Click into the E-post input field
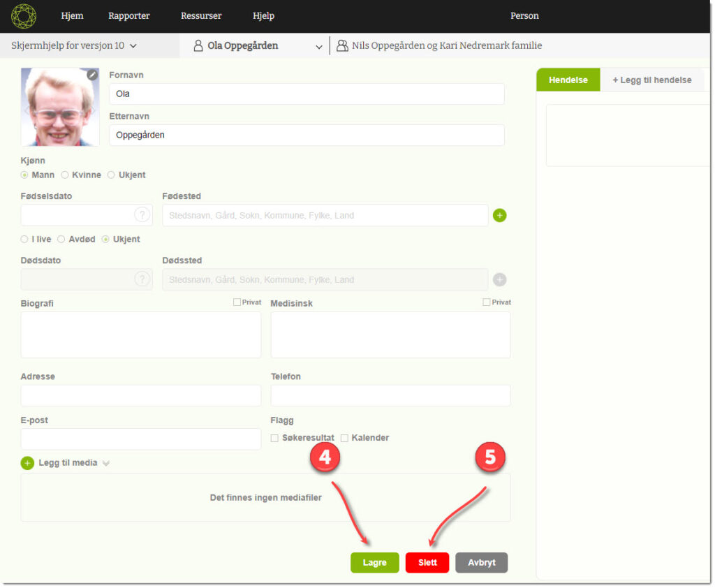This screenshot has width=715, height=588. (x=140, y=439)
